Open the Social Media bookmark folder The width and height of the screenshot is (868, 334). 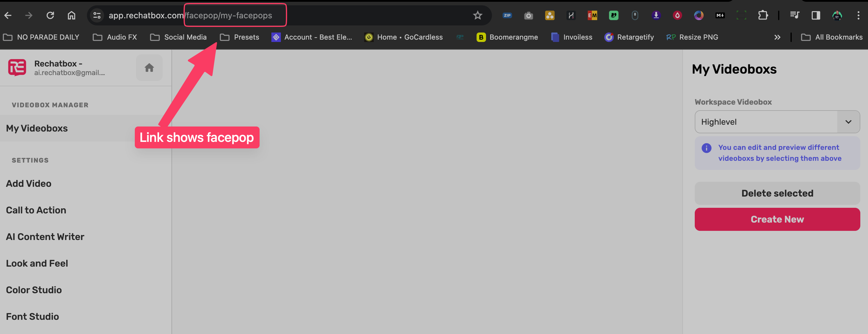[x=178, y=37]
